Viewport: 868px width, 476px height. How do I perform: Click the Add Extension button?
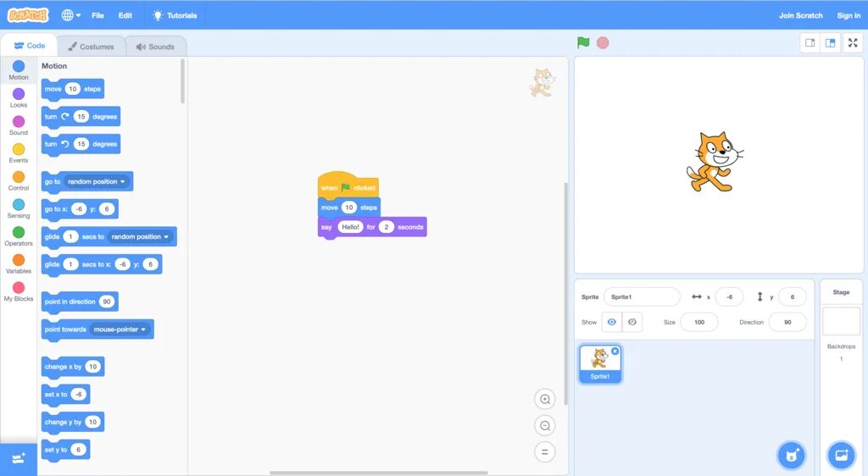tap(19, 458)
